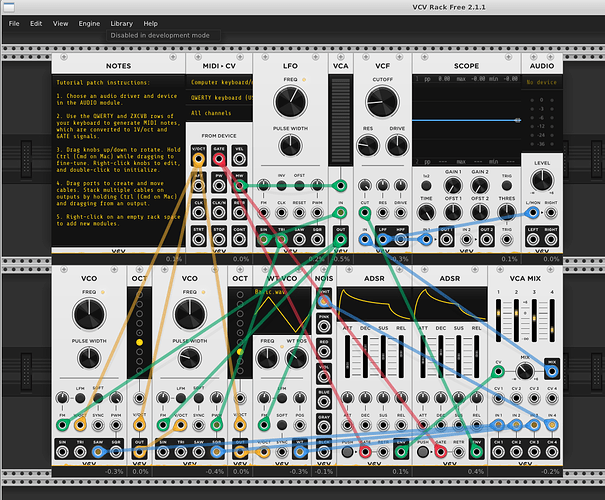Click the LFO SQR output port

[317, 239]
